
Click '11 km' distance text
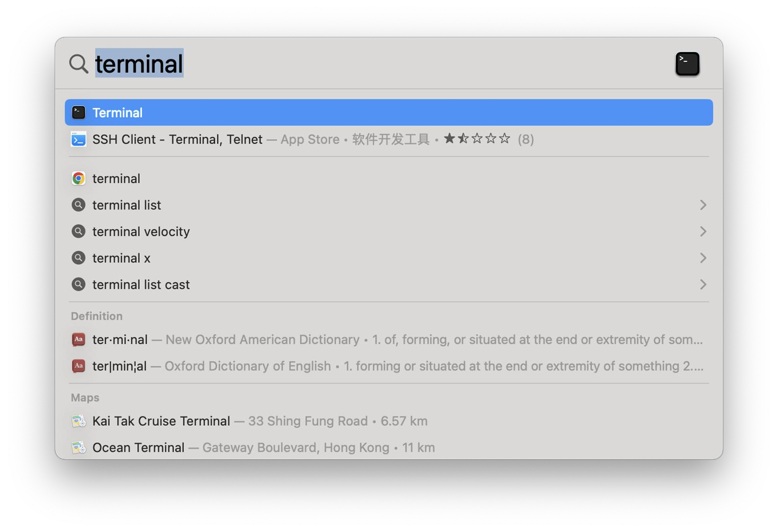(418, 447)
